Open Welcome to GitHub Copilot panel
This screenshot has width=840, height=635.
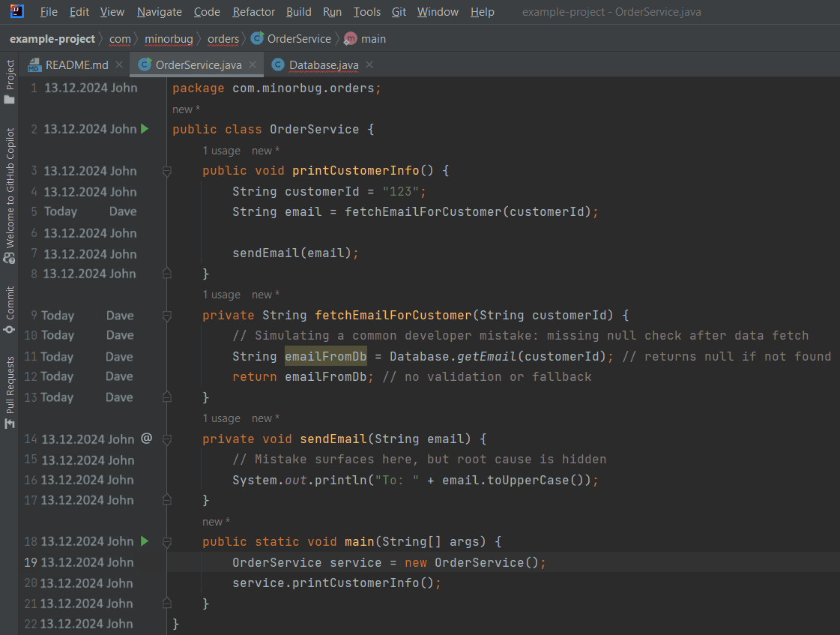[x=10, y=195]
